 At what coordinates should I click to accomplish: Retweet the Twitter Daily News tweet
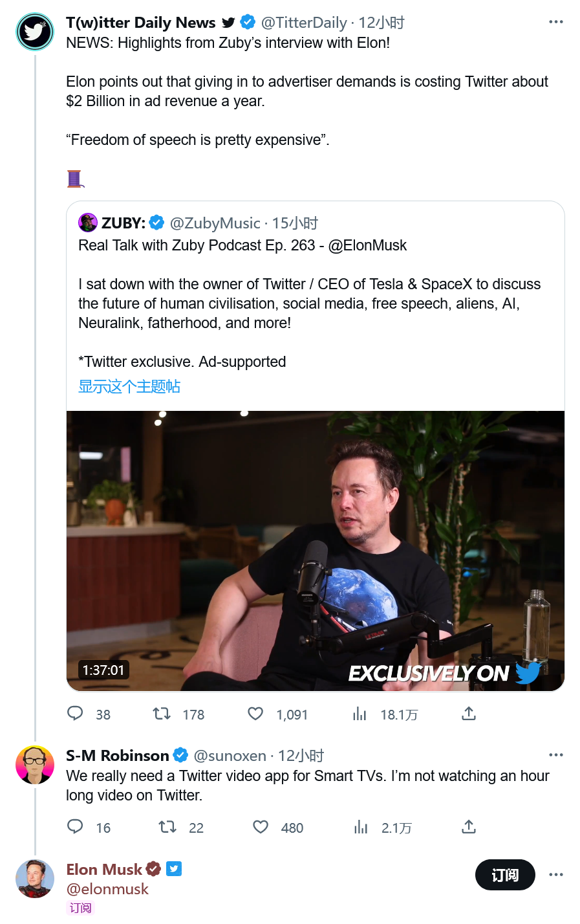coord(162,714)
